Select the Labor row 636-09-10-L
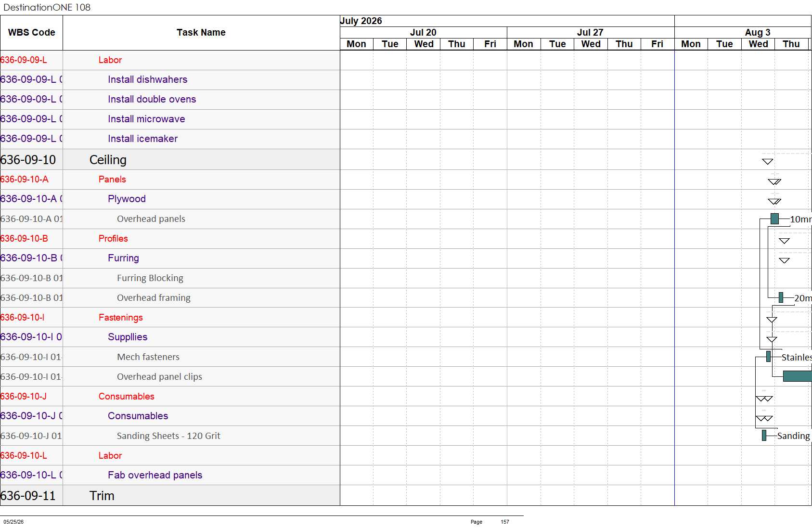 170,456
